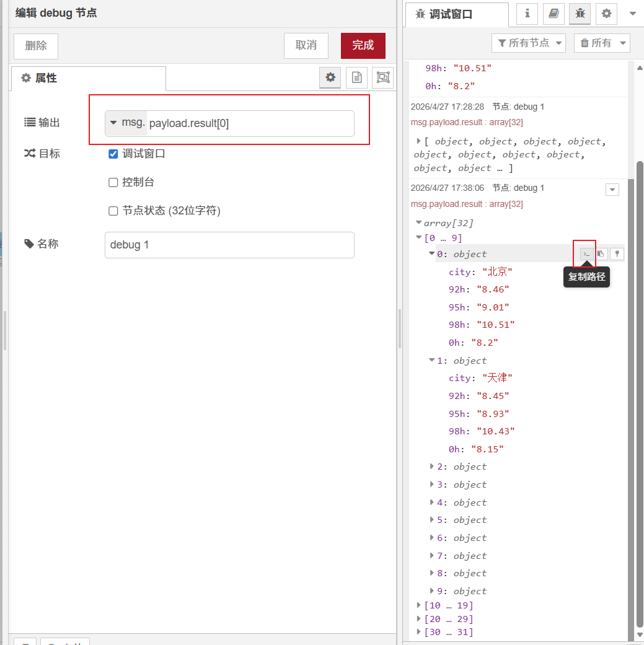Open the 所有节点 filter dropdown
The height and width of the screenshot is (645, 644).
(528, 43)
